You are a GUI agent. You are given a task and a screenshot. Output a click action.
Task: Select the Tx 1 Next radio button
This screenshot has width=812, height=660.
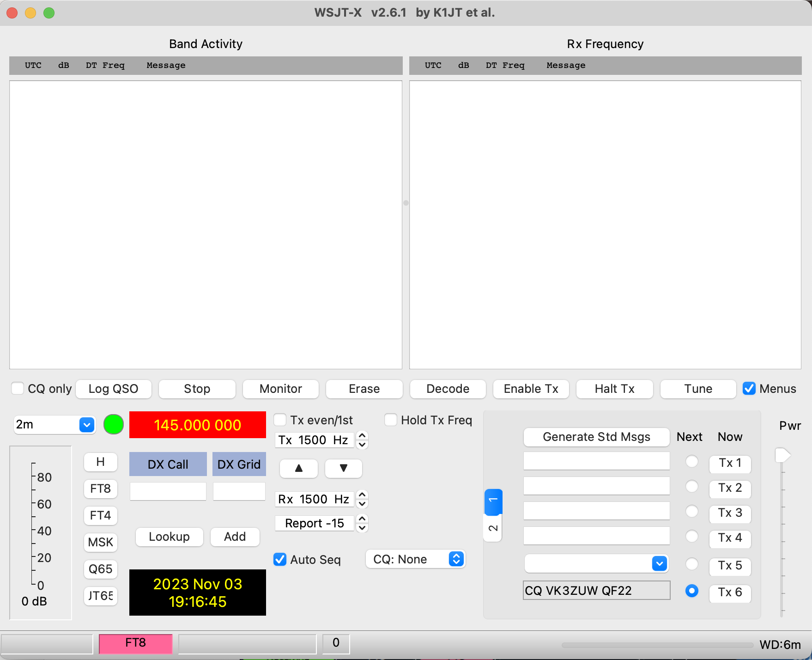691,461
